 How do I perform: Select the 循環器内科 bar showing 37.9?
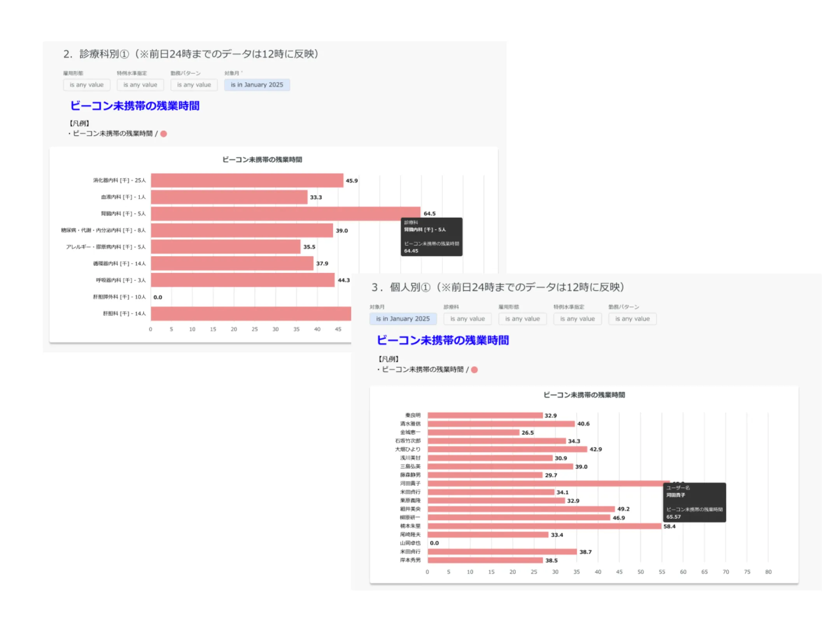[232, 263]
